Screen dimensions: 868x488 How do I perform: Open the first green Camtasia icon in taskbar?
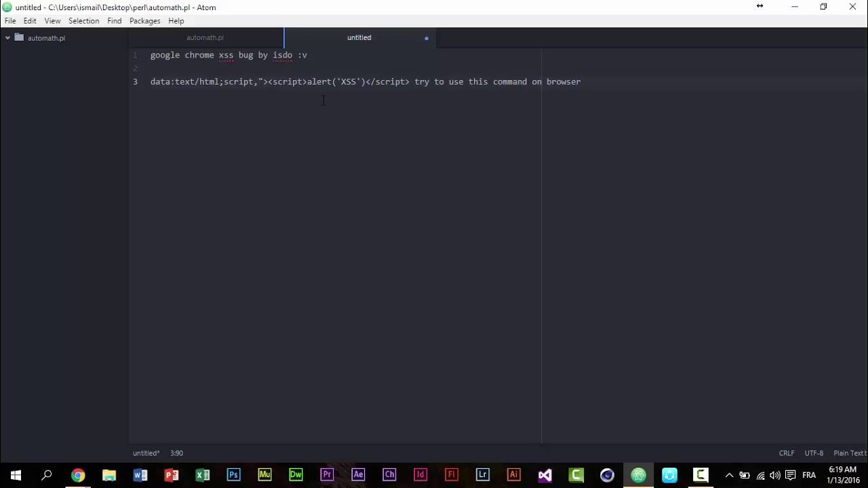point(576,475)
